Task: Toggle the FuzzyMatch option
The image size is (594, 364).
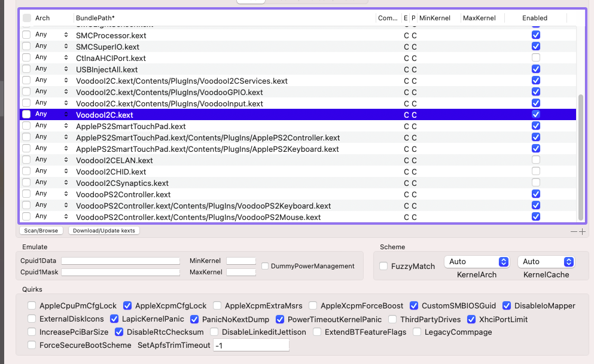Action: [x=383, y=267]
